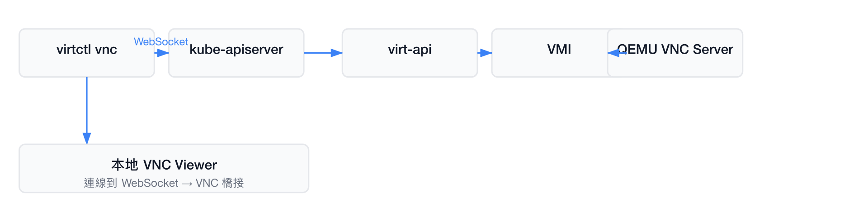
Task: Click the 本地 VNC Viewer title text
Action: coord(164,165)
